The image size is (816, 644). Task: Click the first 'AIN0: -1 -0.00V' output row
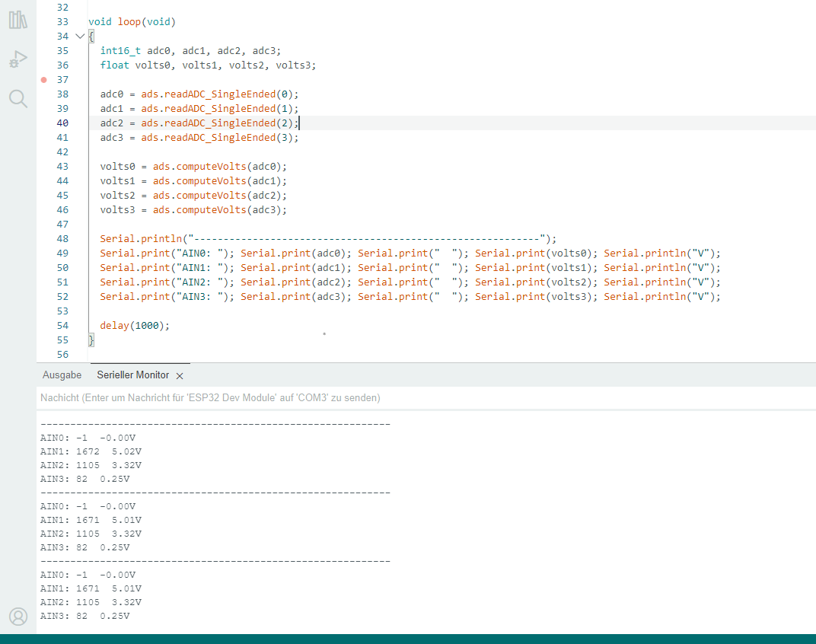[x=88, y=438]
